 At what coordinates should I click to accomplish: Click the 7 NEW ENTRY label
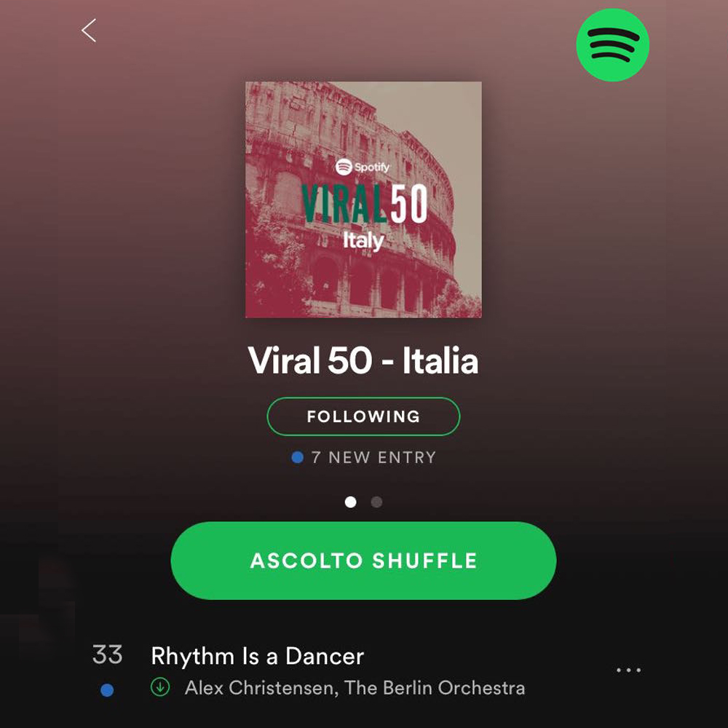tap(373, 457)
